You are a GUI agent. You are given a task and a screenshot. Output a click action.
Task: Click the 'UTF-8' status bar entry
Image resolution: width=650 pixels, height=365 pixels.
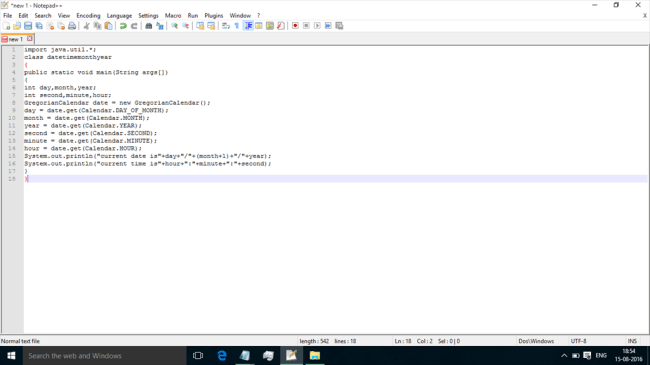pos(578,341)
